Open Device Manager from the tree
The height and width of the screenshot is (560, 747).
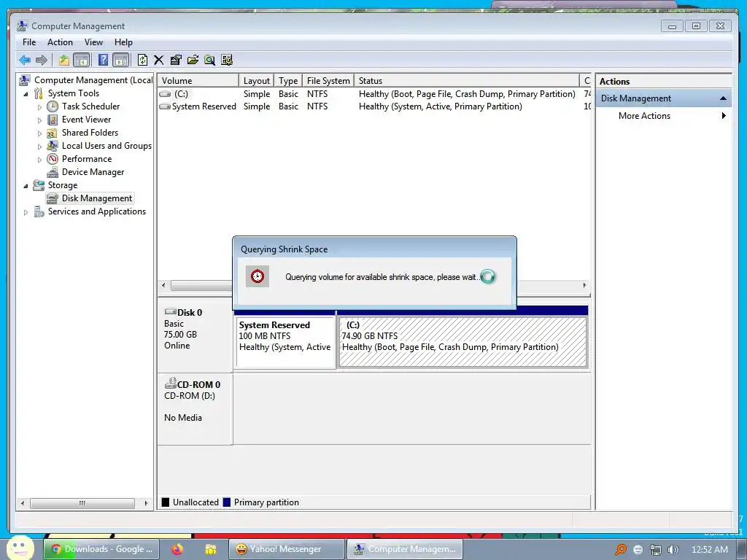pos(93,172)
